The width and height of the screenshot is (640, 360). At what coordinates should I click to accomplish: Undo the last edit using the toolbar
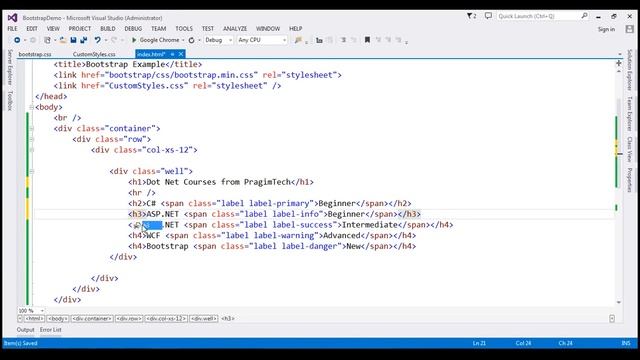click(97, 40)
